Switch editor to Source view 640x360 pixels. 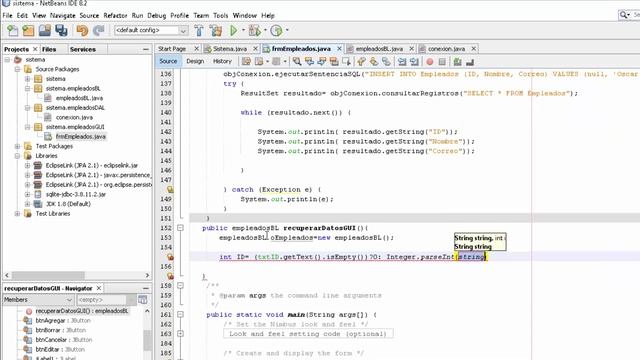(x=168, y=61)
